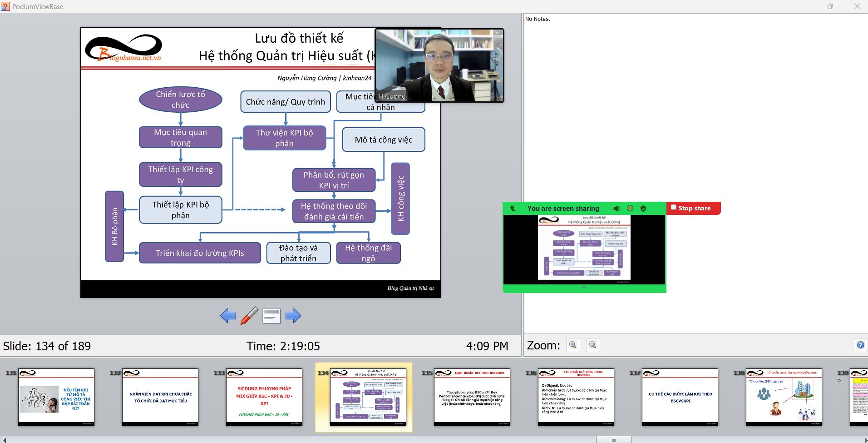Viewport: 868px width, 443px height.
Task: Click the speaker audio icon in sharing bar
Action: (x=616, y=209)
